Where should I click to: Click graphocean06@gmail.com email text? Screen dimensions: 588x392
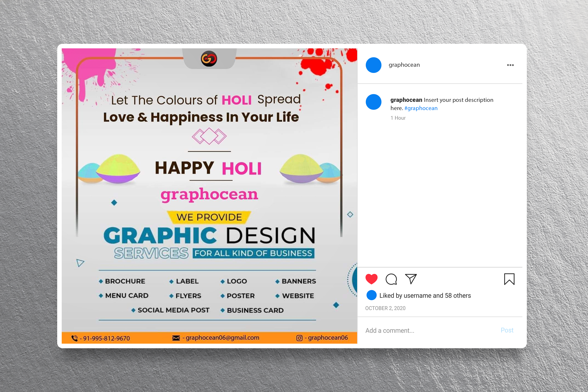point(222,338)
